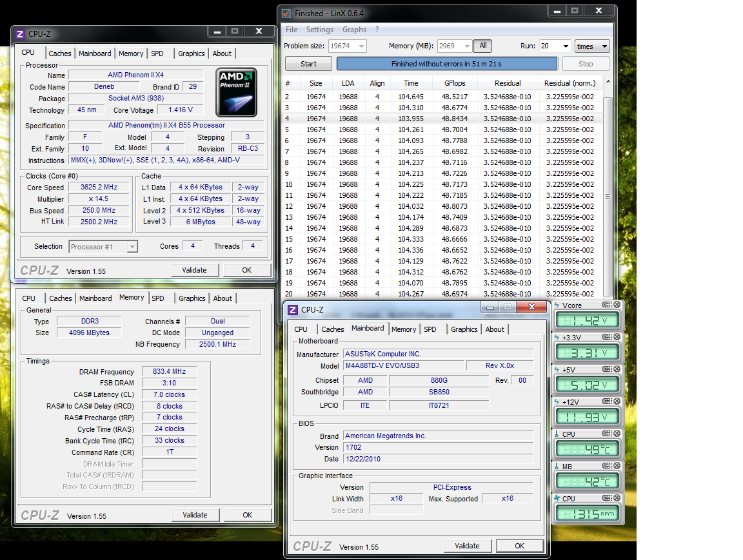Click the +3.3V gadget lightning icon
This screenshot has height=560, width=743.
coord(557,338)
